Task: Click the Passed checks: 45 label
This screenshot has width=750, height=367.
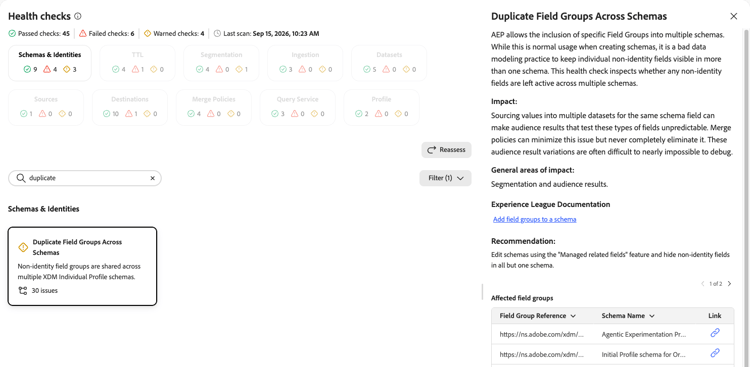Action: point(44,33)
